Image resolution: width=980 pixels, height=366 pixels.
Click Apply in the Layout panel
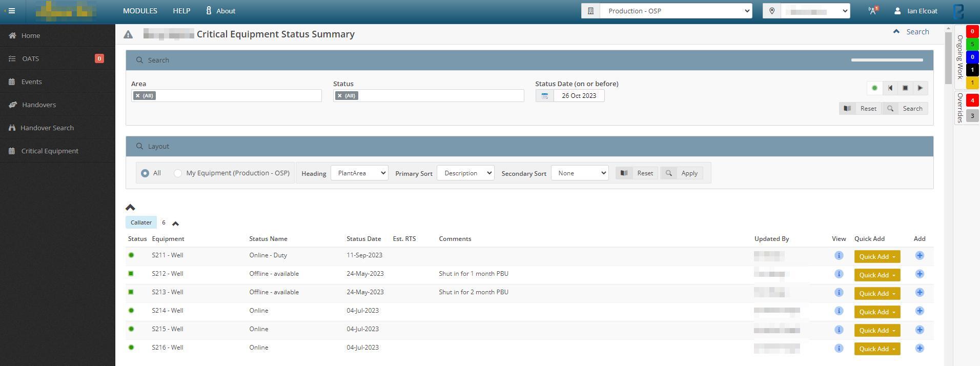pos(681,173)
